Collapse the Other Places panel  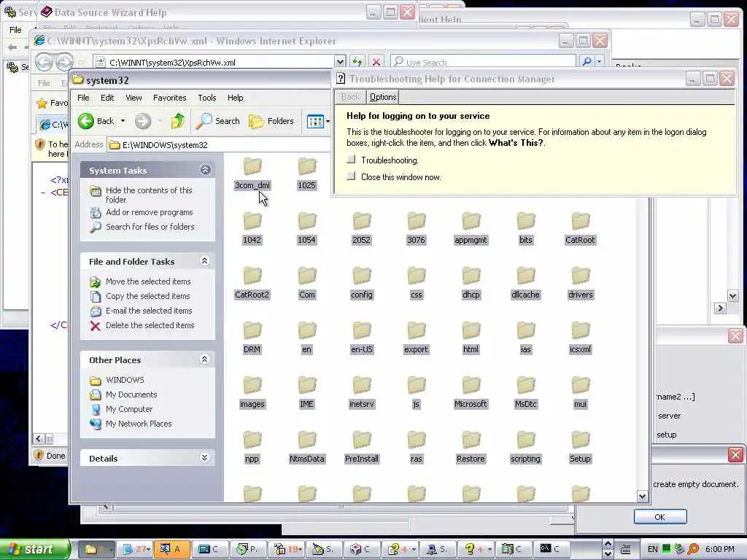tap(205, 359)
